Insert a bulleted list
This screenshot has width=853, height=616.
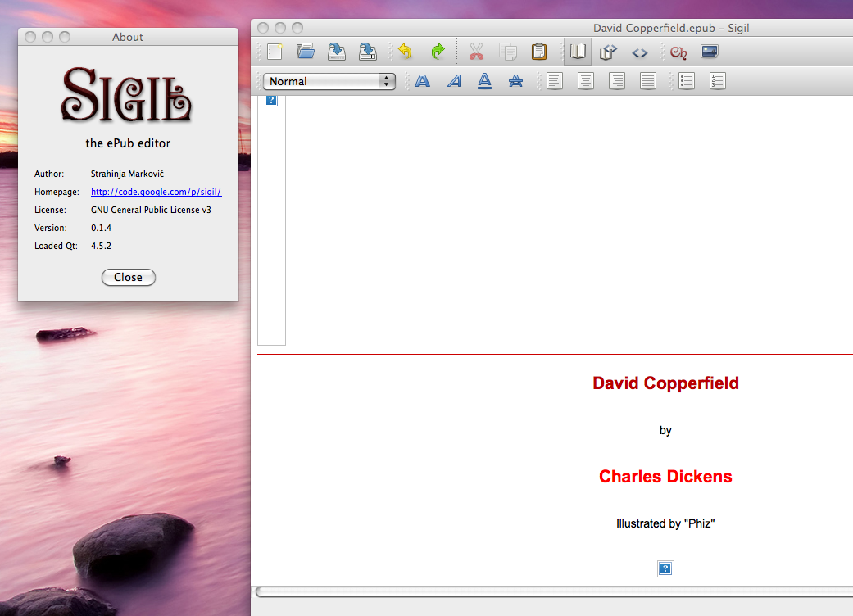[687, 82]
